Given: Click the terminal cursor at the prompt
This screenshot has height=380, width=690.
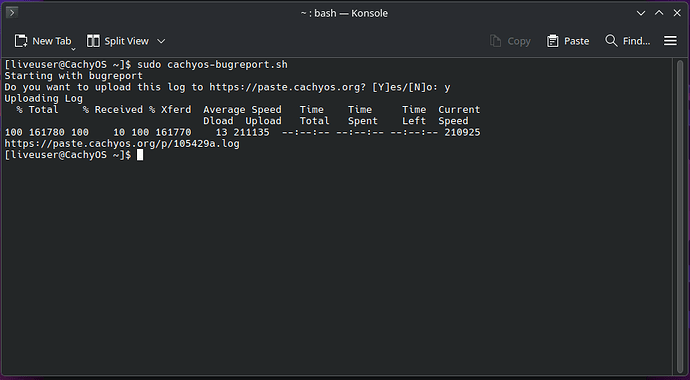Looking at the screenshot, I should click(140, 155).
